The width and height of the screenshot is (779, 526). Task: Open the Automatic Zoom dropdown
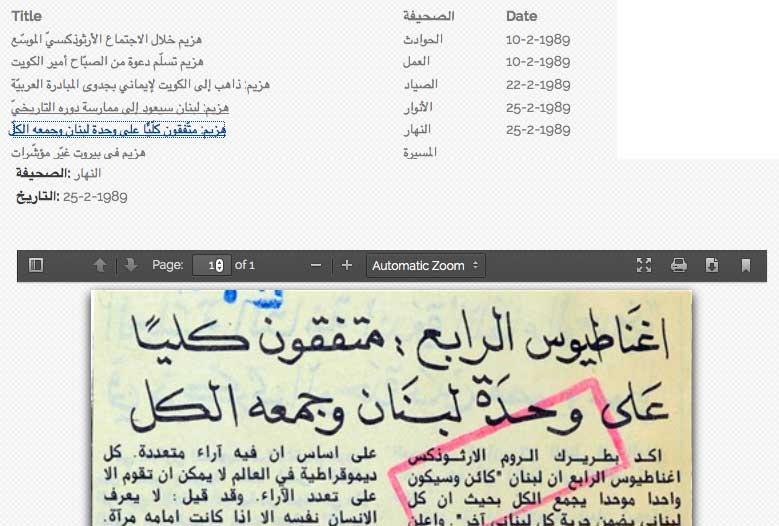coord(426,266)
